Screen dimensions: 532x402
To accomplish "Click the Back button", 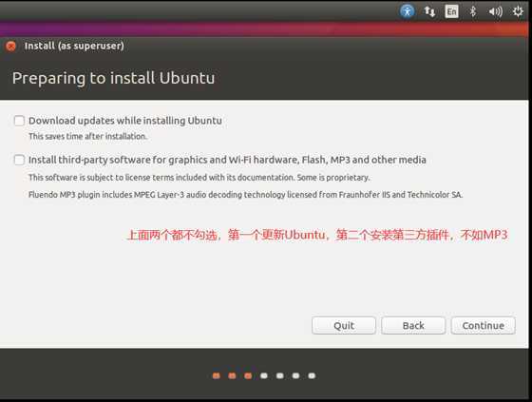I will [x=413, y=326].
